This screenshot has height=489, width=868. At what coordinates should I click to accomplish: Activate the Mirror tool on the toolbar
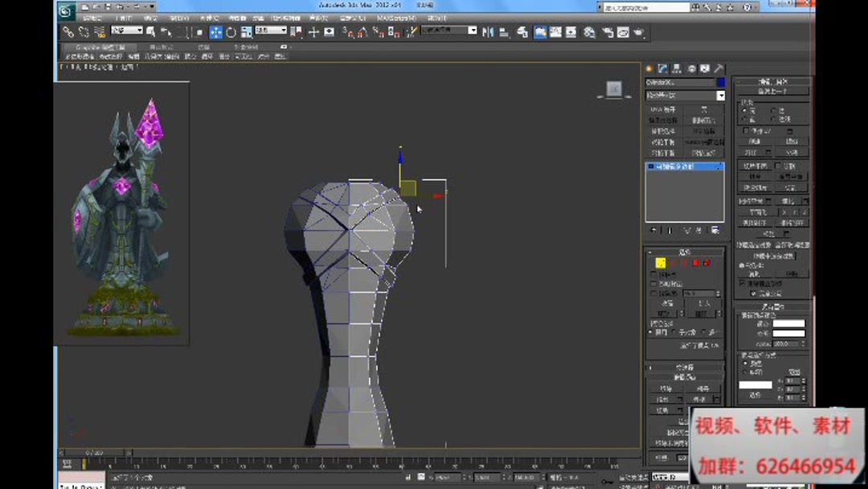[487, 31]
